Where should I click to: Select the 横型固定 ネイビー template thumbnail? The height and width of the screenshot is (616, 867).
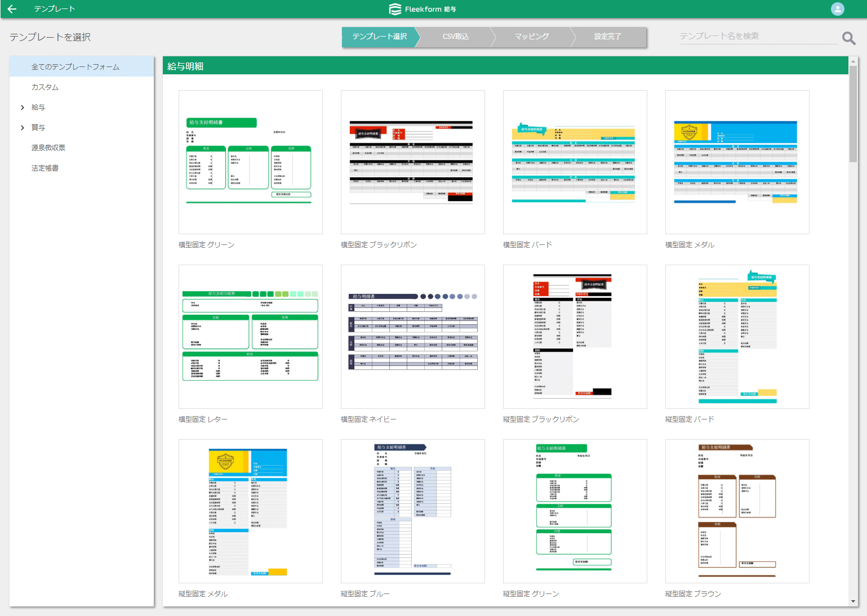click(412, 337)
